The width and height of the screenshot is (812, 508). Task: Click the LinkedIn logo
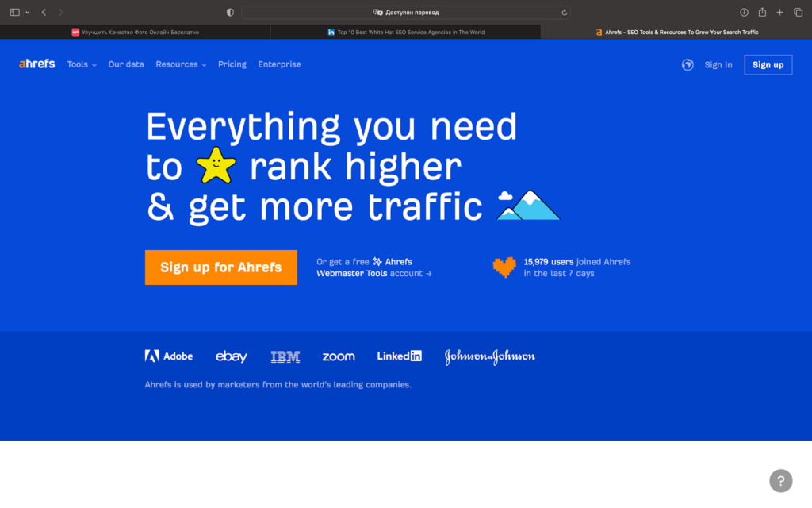[x=400, y=356]
